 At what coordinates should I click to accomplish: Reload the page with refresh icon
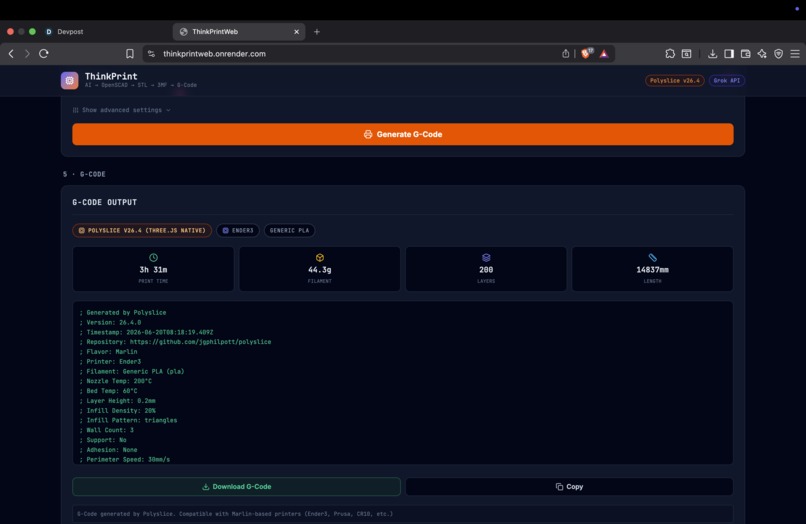click(x=44, y=53)
